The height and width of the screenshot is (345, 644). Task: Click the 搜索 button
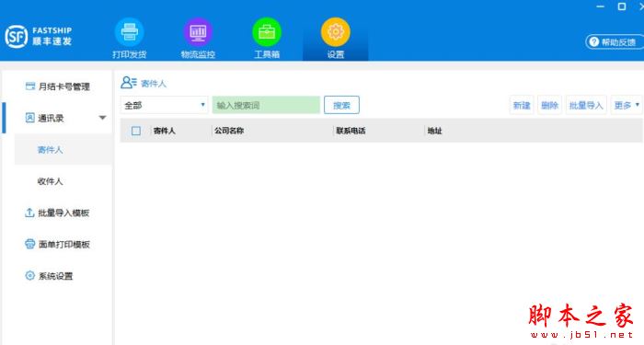pos(341,105)
